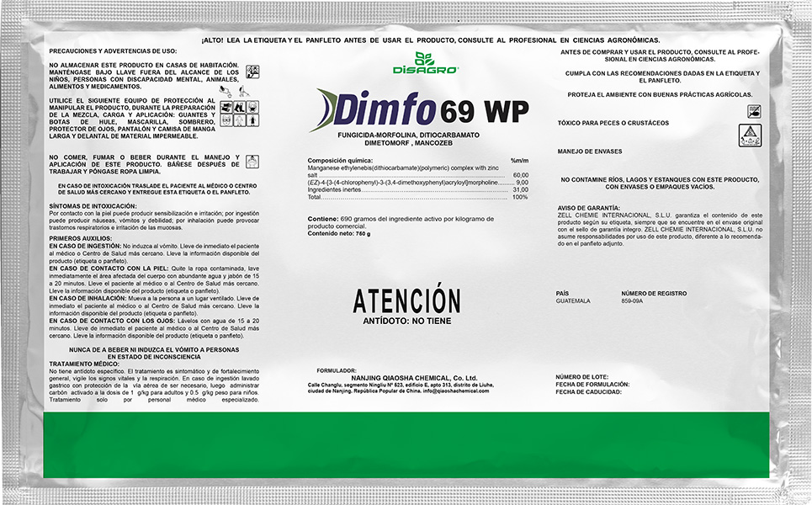
Task: Click the 'Total' 100% row
Action: tap(418, 197)
